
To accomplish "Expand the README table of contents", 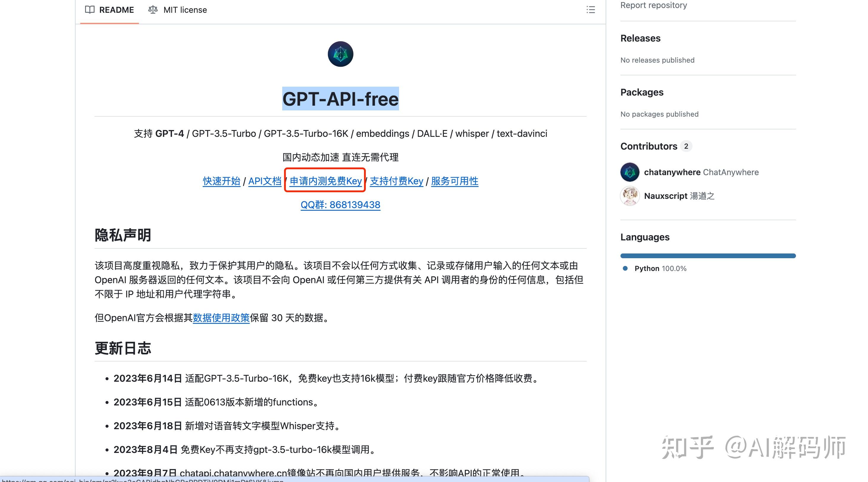I will pyautogui.click(x=591, y=10).
